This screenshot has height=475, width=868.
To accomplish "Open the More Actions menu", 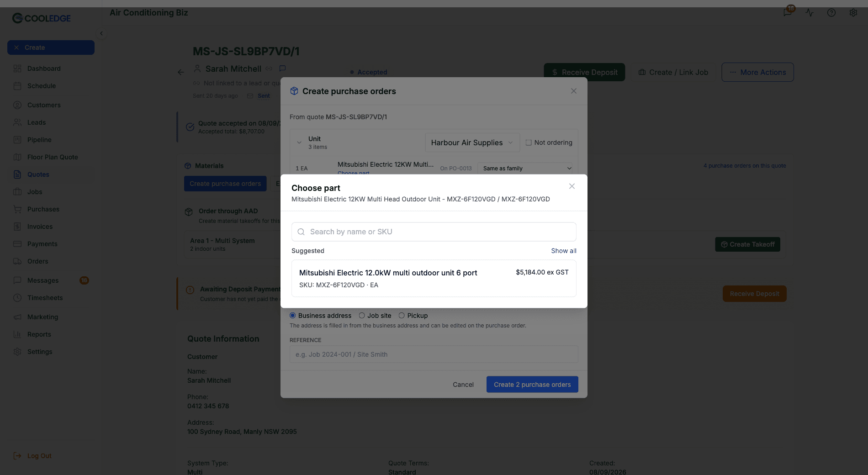I will click(x=757, y=72).
